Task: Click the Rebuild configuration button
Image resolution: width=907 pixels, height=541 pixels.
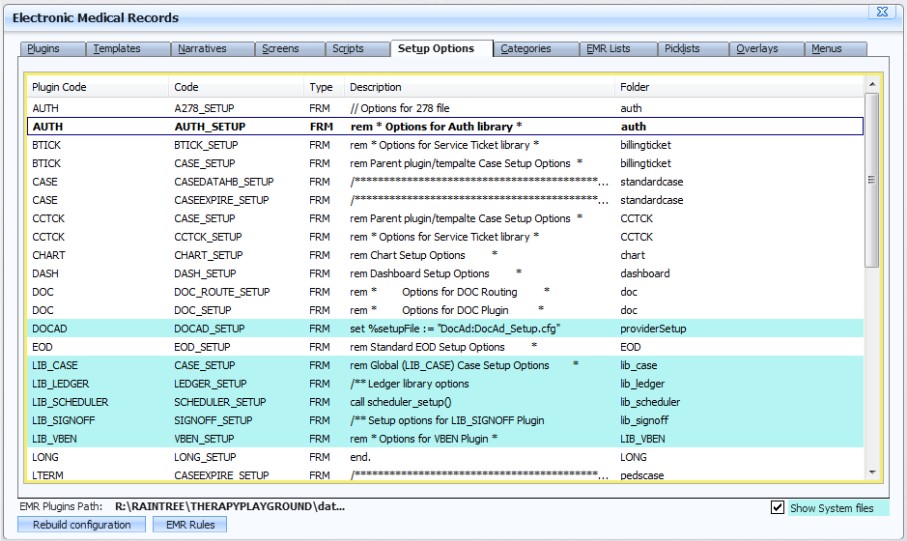Action: point(82,525)
